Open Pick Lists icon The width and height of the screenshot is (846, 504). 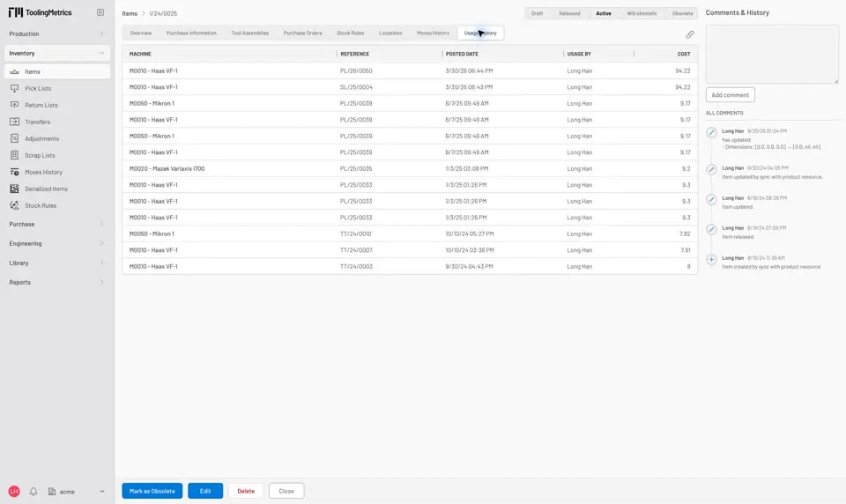coord(15,88)
